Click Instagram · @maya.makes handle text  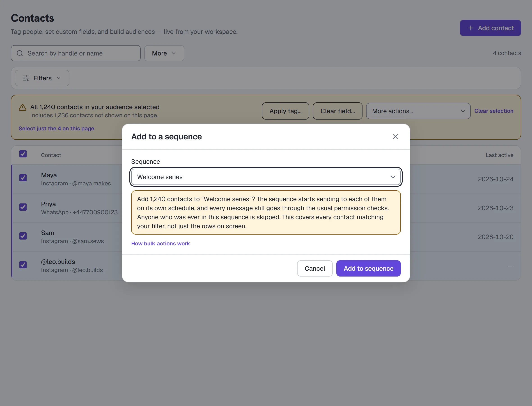pyautogui.click(x=76, y=183)
